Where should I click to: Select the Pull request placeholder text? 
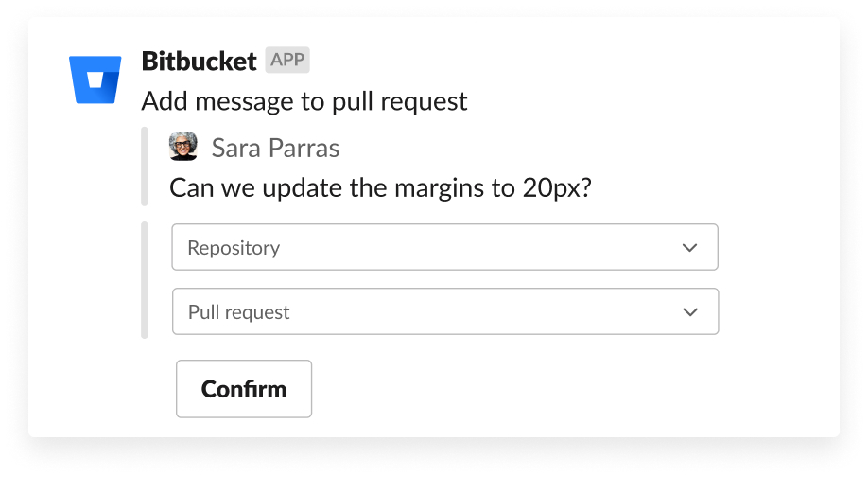238,312
